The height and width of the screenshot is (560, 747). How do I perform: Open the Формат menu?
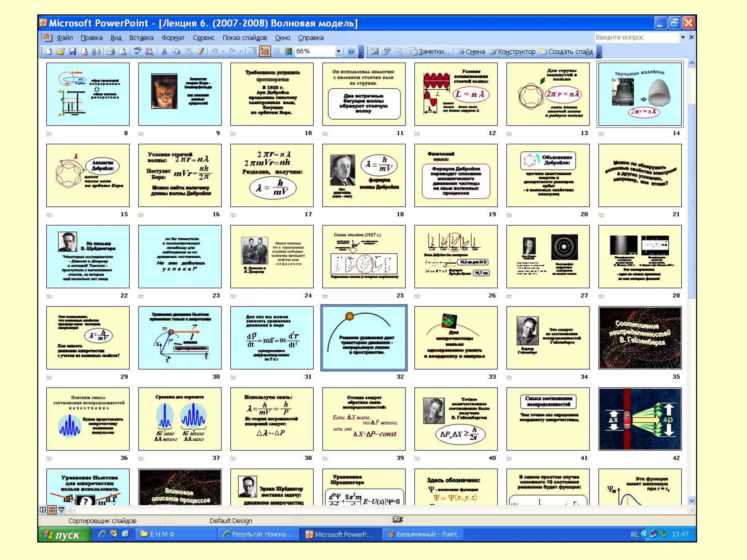173,38
